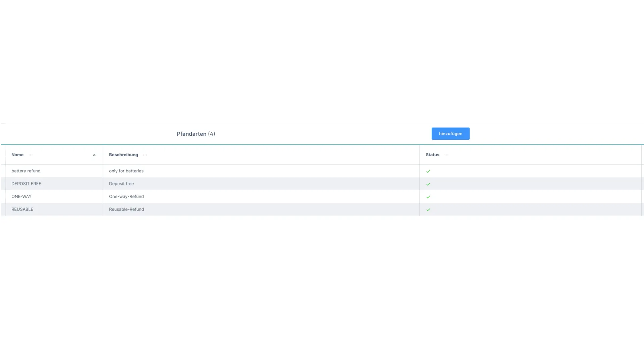Click the hinzufügen button to add a Pfandart
This screenshot has height=362, width=644.
click(450, 133)
